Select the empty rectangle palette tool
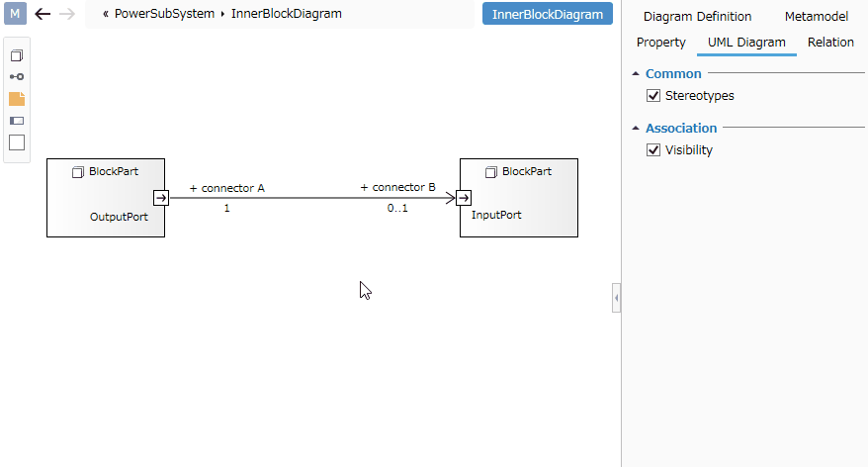 17,142
